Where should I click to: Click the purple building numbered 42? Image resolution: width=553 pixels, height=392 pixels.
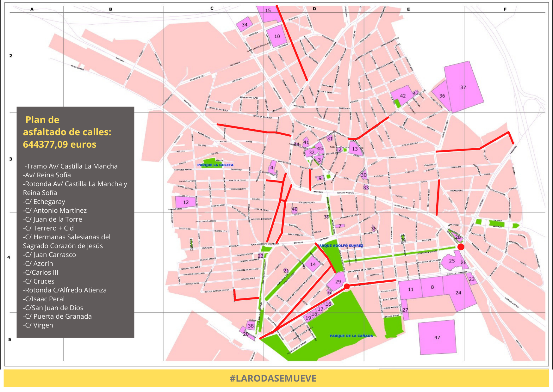point(402,96)
